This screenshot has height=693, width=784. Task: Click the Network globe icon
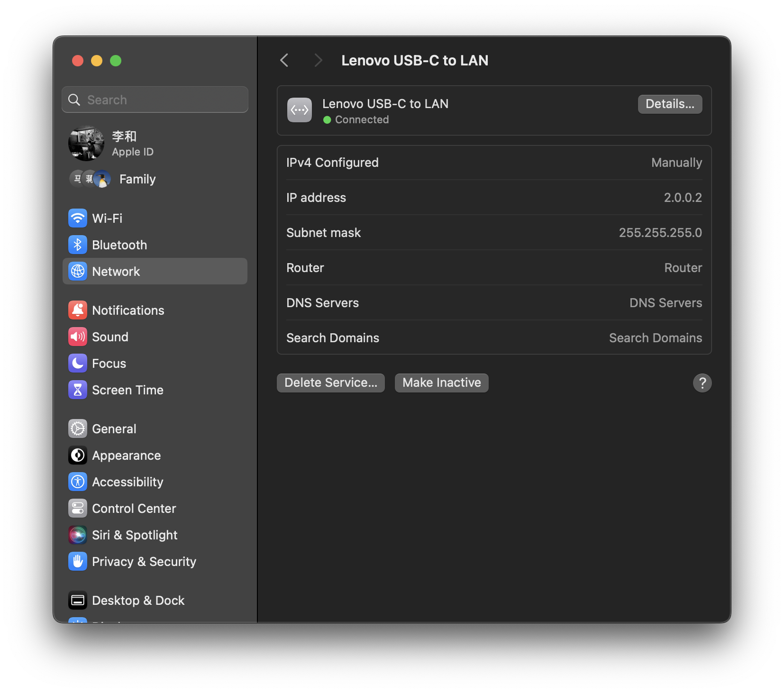pyautogui.click(x=78, y=272)
